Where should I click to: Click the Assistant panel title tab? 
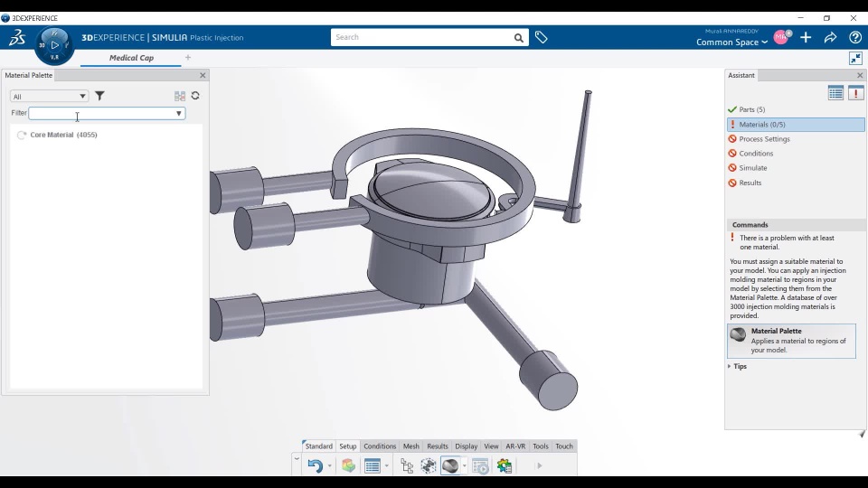(741, 75)
